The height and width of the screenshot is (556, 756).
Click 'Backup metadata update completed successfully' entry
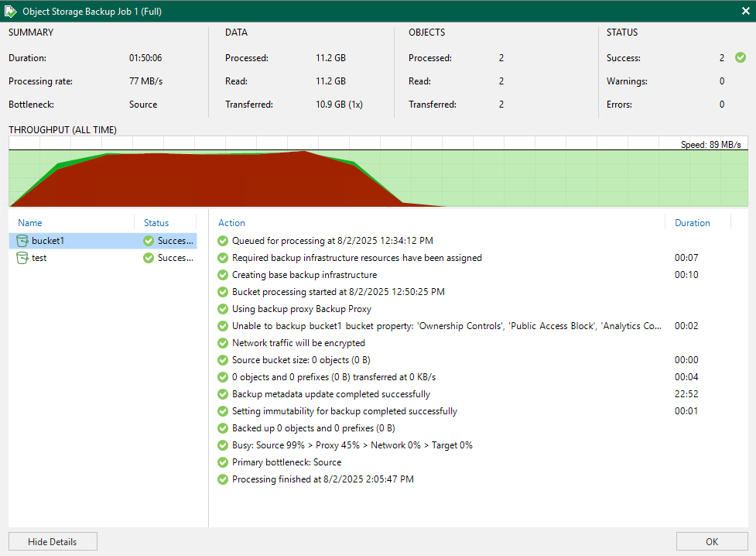point(330,394)
